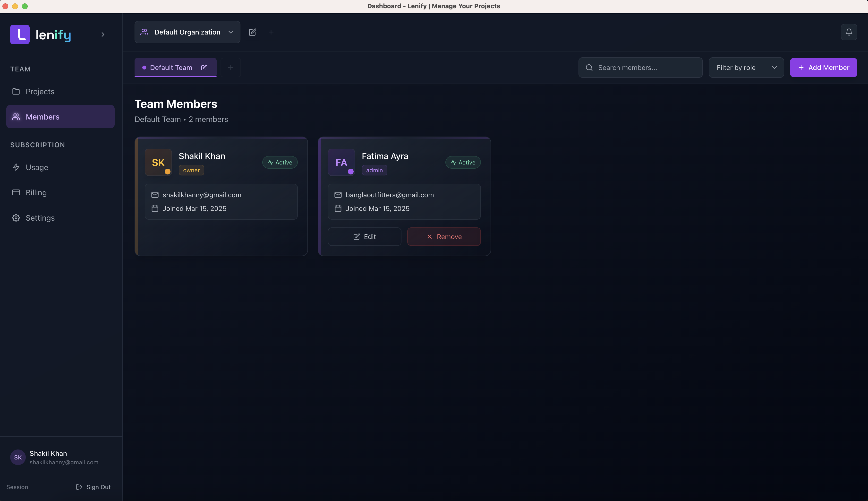Click the edit pencil next to Default Organization
This screenshot has width=868, height=501.
click(253, 32)
